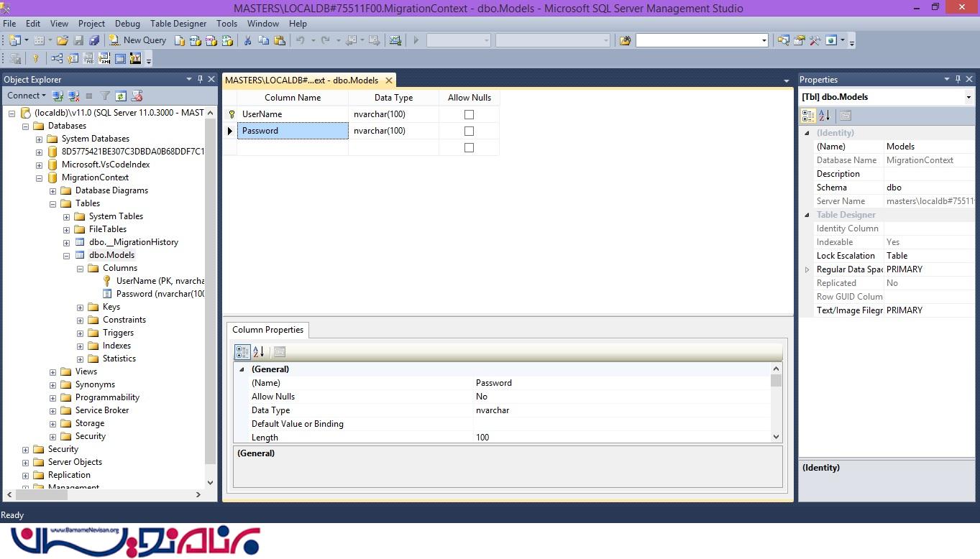This screenshot has height=559, width=980.
Task: Disconnect server in Object Explorer toolbar
Action: [73, 96]
